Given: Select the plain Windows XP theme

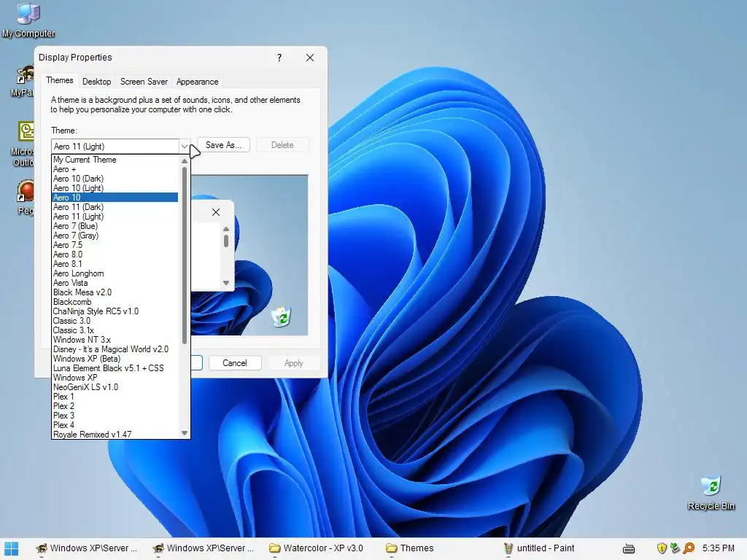Looking at the screenshot, I should (115, 378).
